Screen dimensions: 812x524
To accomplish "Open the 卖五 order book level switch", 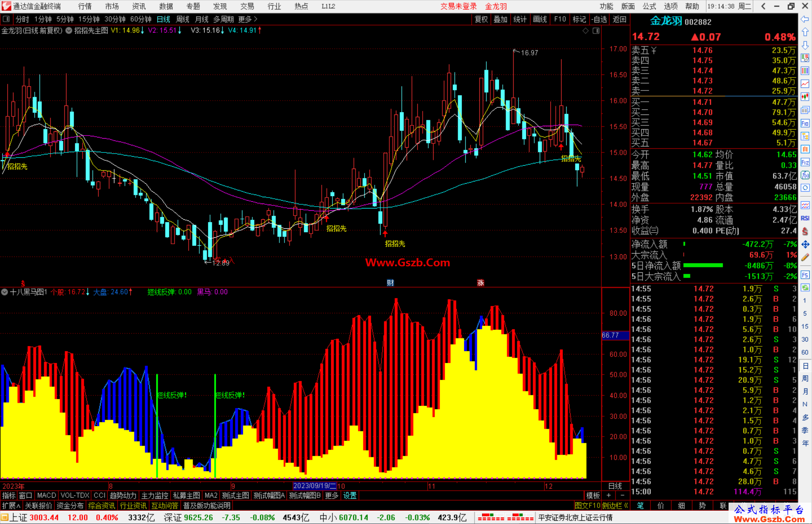I will tap(644, 50).
